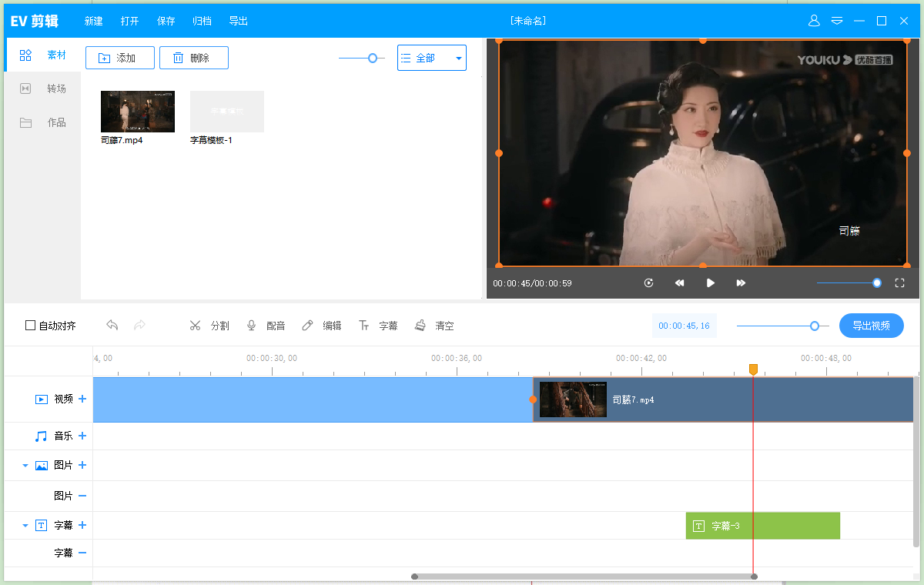
Task: Select the 司藤7.mp4 clip on timeline
Action: [x=723, y=399]
